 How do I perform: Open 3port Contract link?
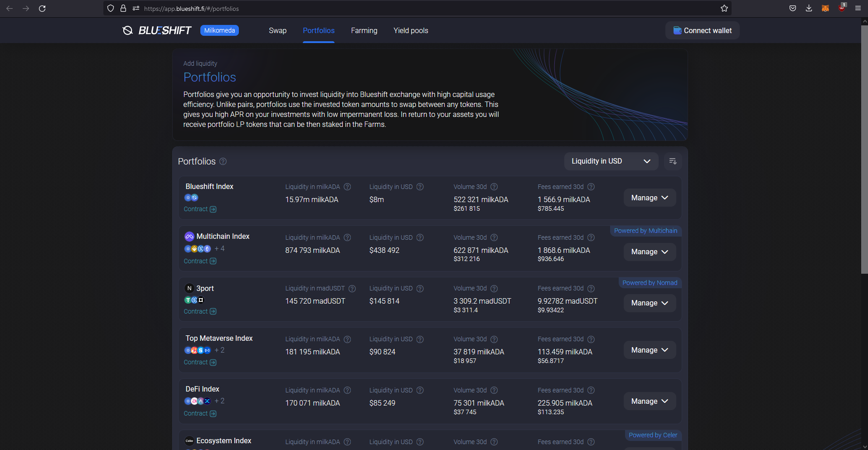pos(200,311)
